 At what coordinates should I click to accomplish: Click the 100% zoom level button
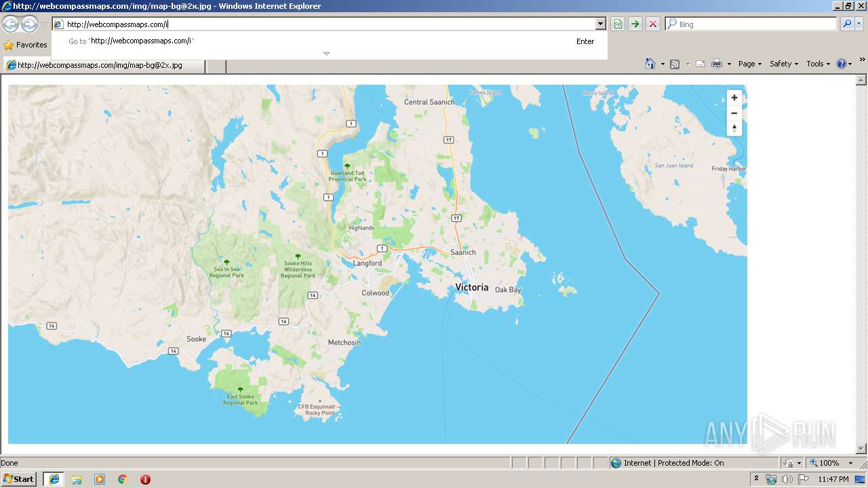tap(825, 463)
